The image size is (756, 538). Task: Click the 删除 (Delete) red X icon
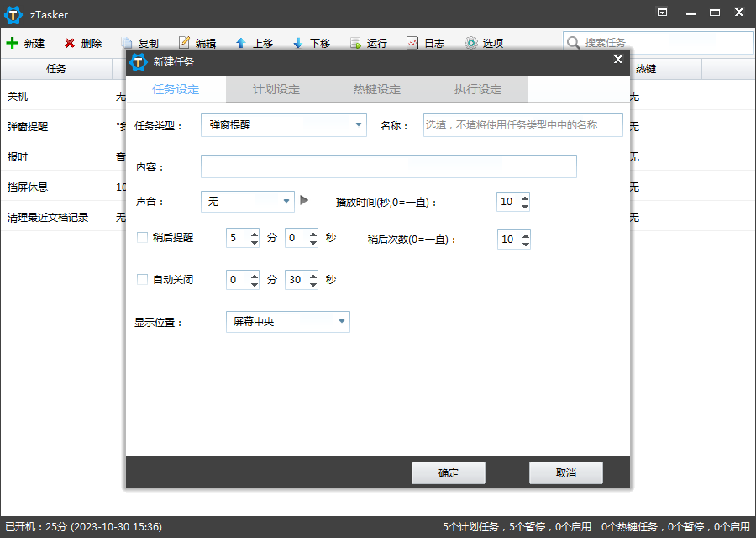[x=70, y=43]
